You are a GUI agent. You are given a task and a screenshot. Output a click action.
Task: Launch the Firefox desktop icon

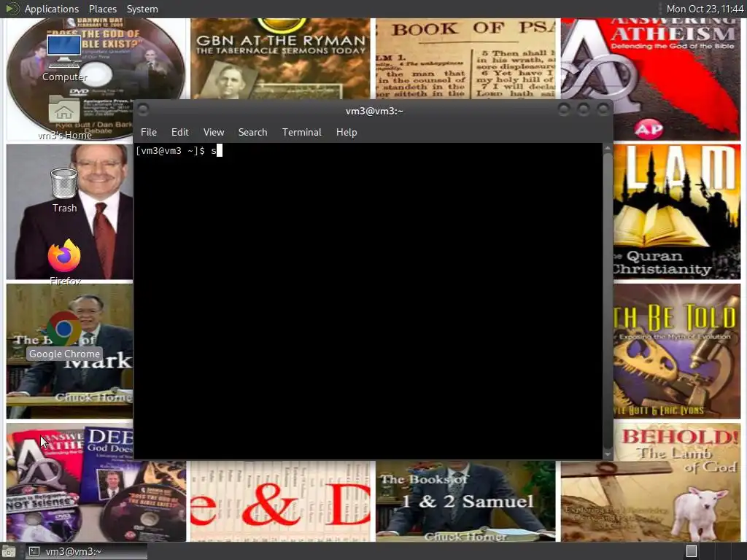tap(64, 261)
